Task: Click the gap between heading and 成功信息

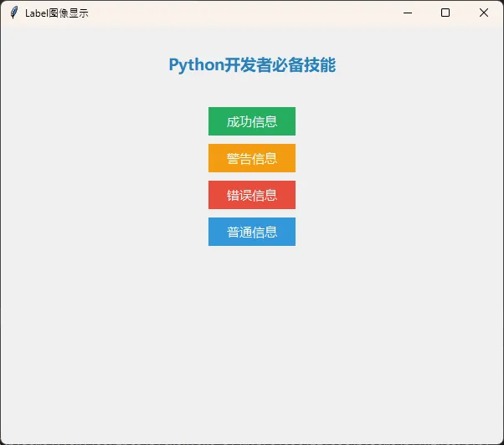Action: coord(251,92)
